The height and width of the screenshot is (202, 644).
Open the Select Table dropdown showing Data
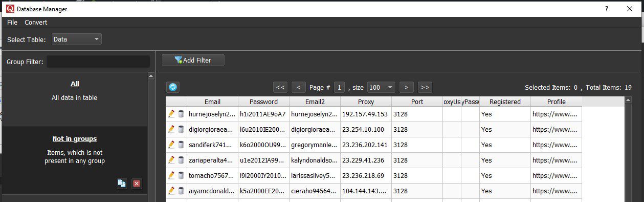pyautogui.click(x=77, y=39)
